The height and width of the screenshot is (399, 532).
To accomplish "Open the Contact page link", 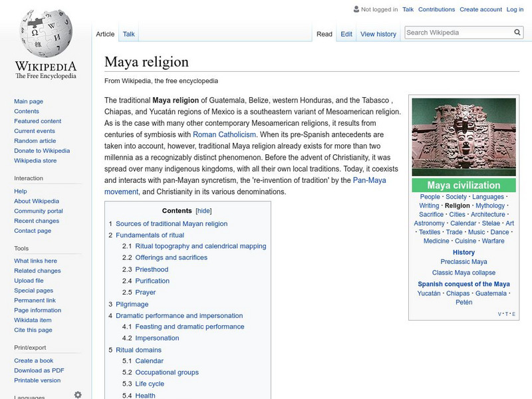I will pyautogui.click(x=33, y=230).
